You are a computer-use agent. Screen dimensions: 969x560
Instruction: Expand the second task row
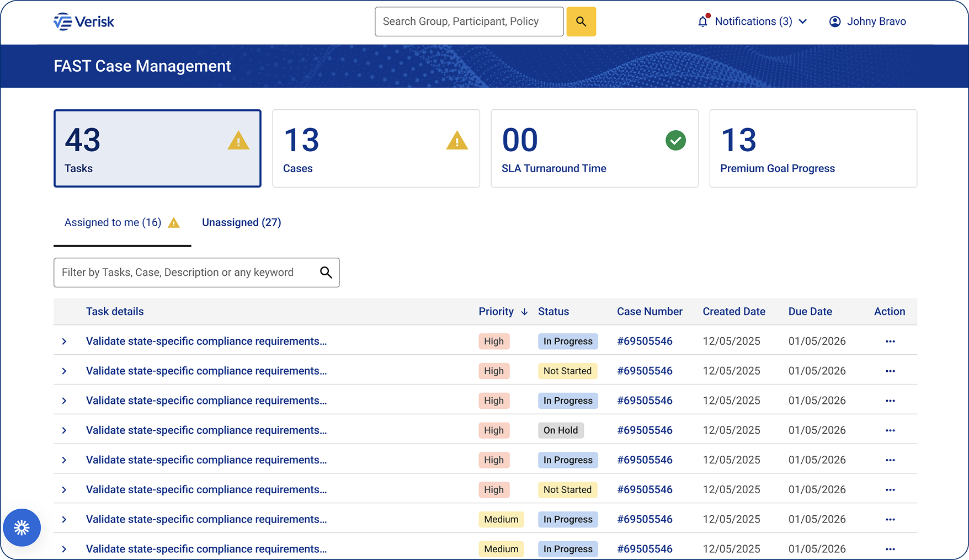click(64, 371)
